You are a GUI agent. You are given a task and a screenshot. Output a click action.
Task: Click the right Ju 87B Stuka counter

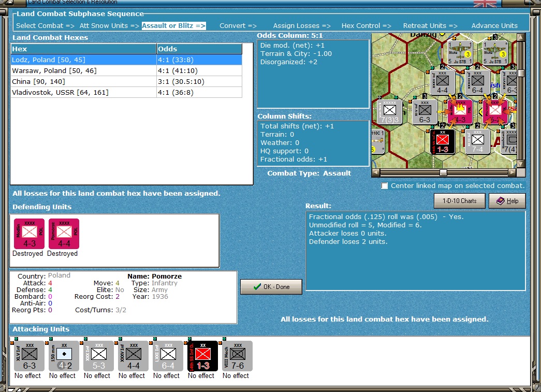(x=495, y=52)
